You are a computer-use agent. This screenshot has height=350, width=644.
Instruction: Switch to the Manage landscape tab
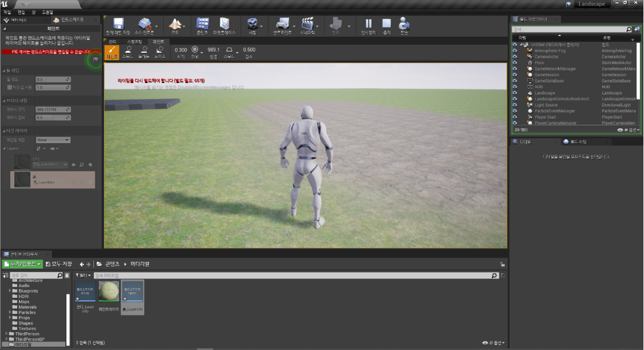(113, 42)
